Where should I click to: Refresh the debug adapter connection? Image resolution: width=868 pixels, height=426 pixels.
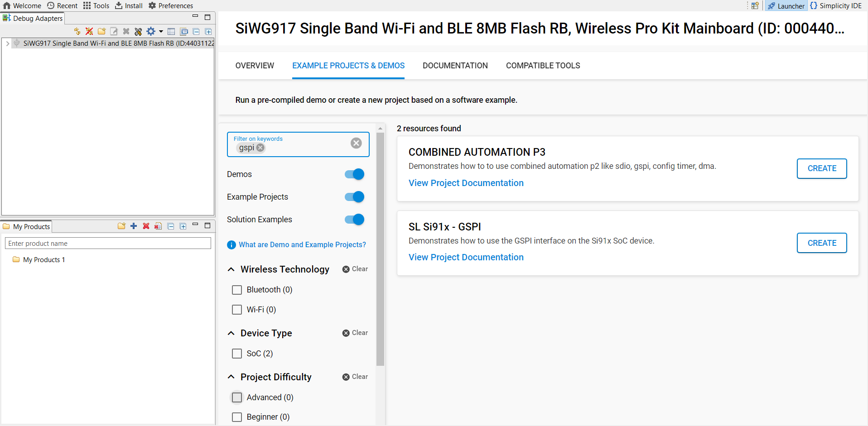point(77,31)
